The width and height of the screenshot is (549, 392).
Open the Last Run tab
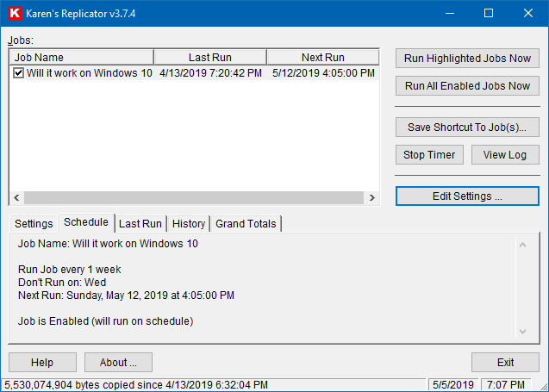tap(140, 224)
